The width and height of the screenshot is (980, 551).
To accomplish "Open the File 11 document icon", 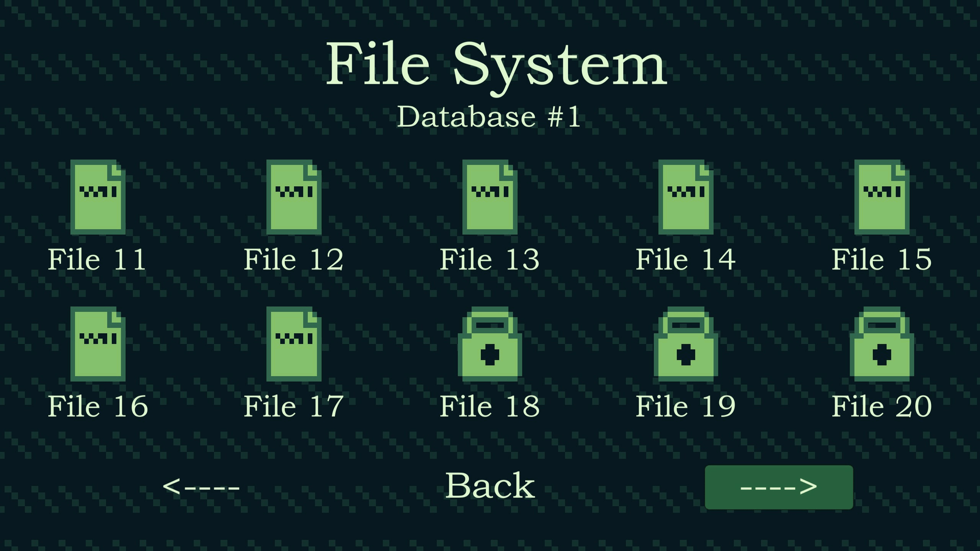I will pos(98,197).
